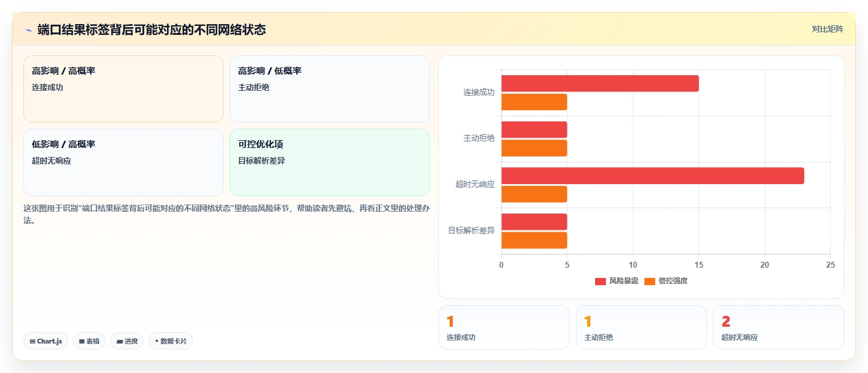Open the 主动拒绝 stat card showing 1
The width and height of the screenshot is (868, 373).
[641, 327]
